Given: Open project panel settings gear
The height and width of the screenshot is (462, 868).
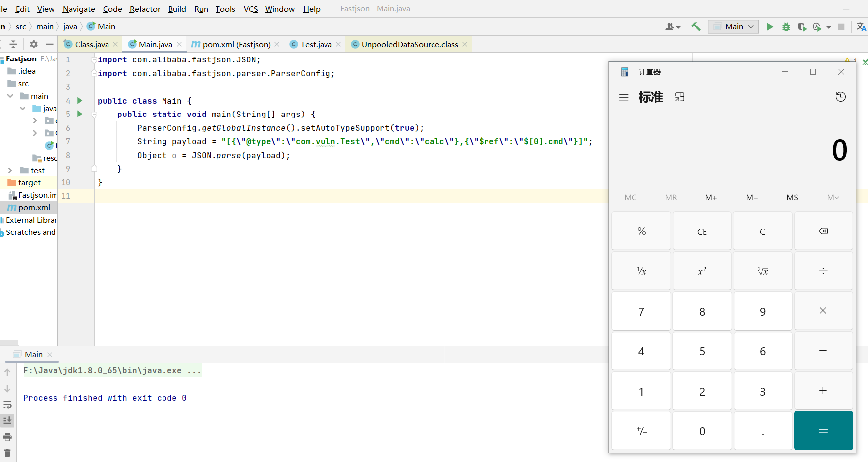Looking at the screenshot, I should pyautogui.click(x=34, y=44).
